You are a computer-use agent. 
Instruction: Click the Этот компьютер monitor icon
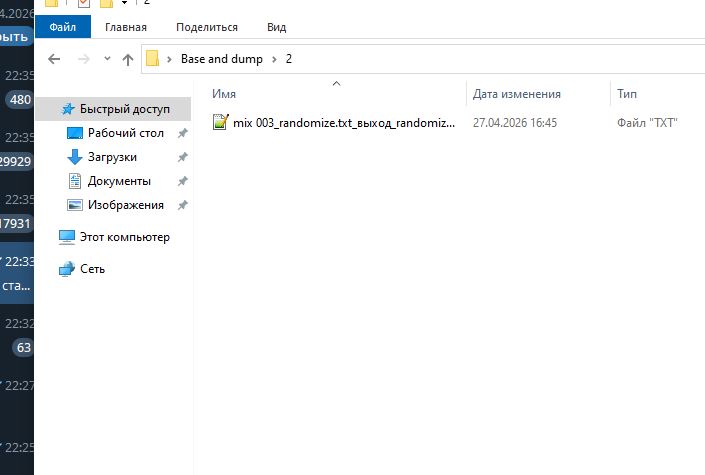click(x=67, y=237)
